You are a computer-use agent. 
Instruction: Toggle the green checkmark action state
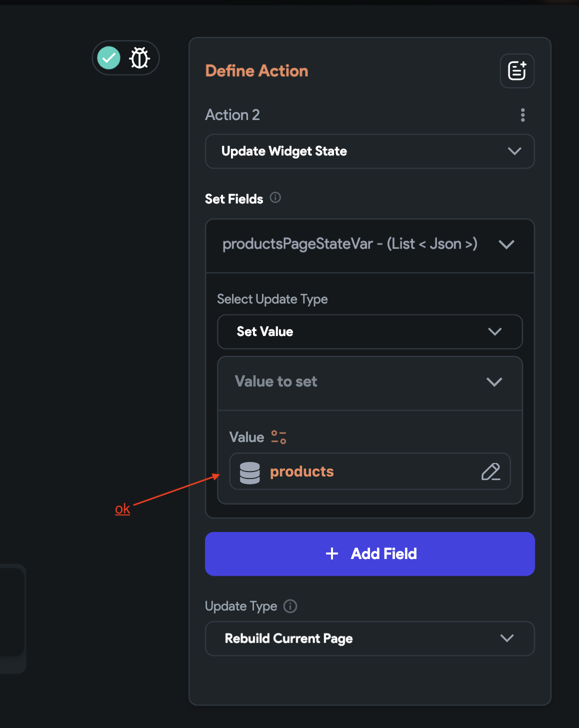(x=108, y=57)
